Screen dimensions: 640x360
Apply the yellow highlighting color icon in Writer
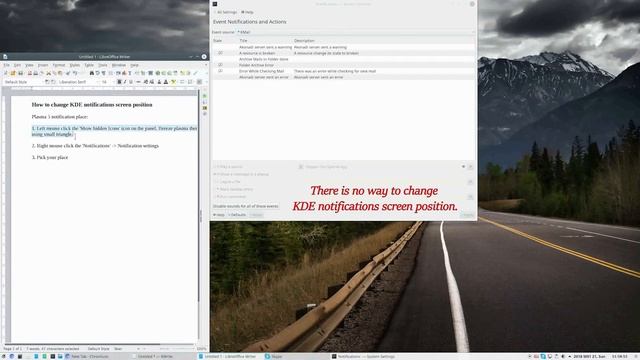point(173,82)
